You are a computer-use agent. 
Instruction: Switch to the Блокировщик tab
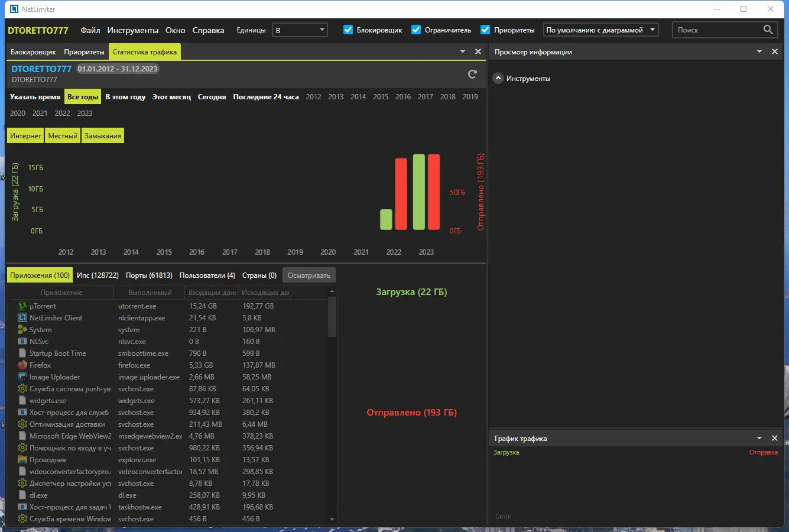[33, 52]
